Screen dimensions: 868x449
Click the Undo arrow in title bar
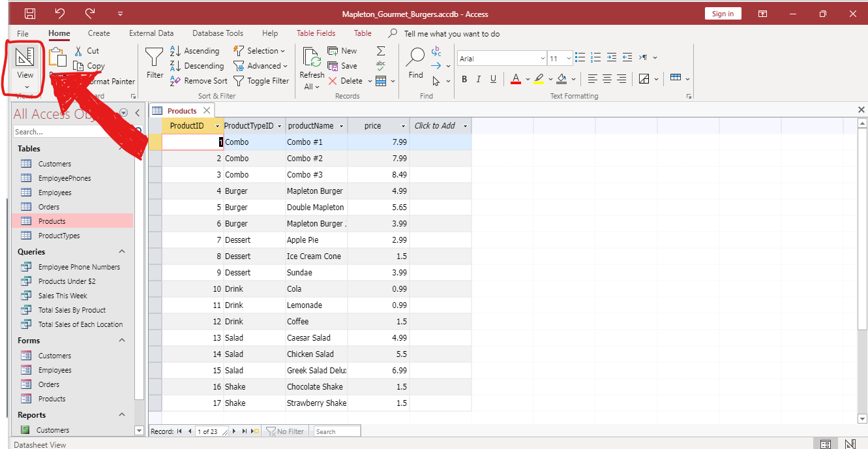click(60, 14)
